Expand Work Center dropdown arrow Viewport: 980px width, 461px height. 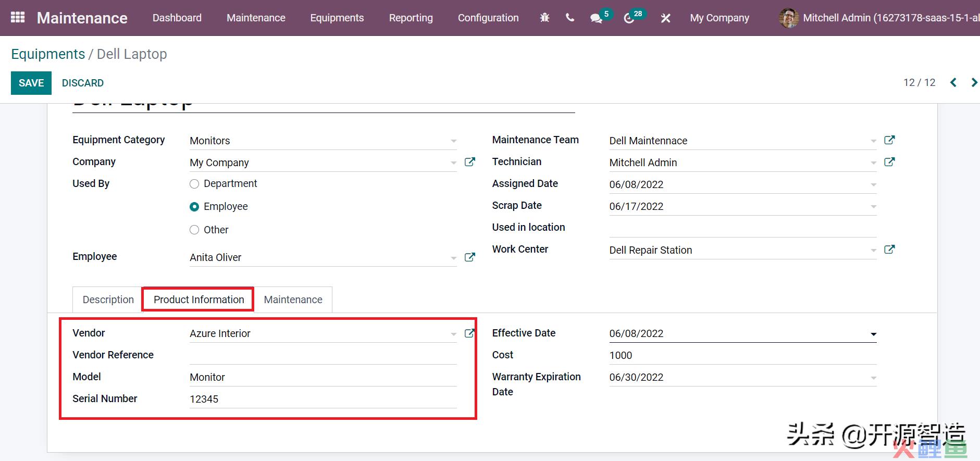[873, 251]
